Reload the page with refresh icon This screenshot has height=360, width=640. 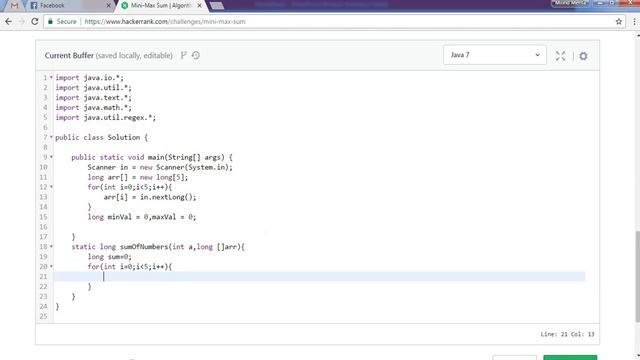point(35,22)
